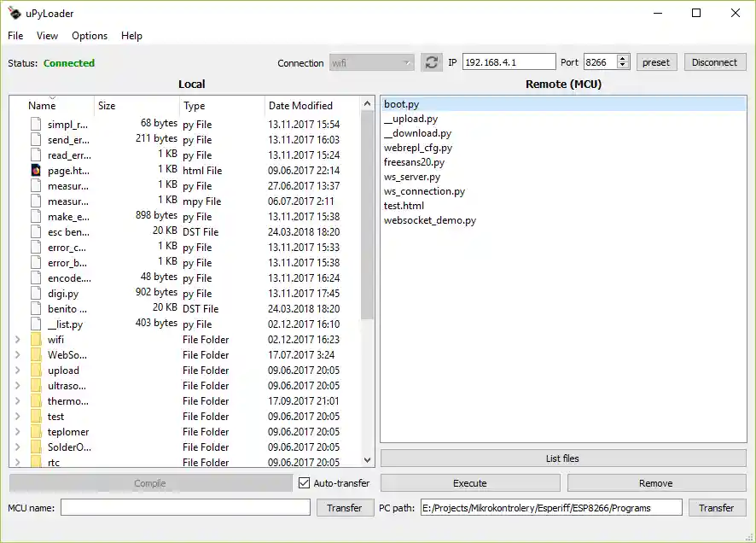The width and height of the screenshot is (756, 543).
Task: Click the uPyLoader app icon in title bar
Action: (14, 13)
